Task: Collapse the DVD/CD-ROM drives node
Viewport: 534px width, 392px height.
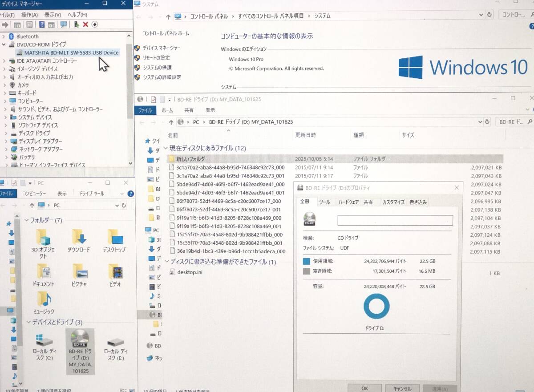Action: pyautogui.click(x=4, y=44)
